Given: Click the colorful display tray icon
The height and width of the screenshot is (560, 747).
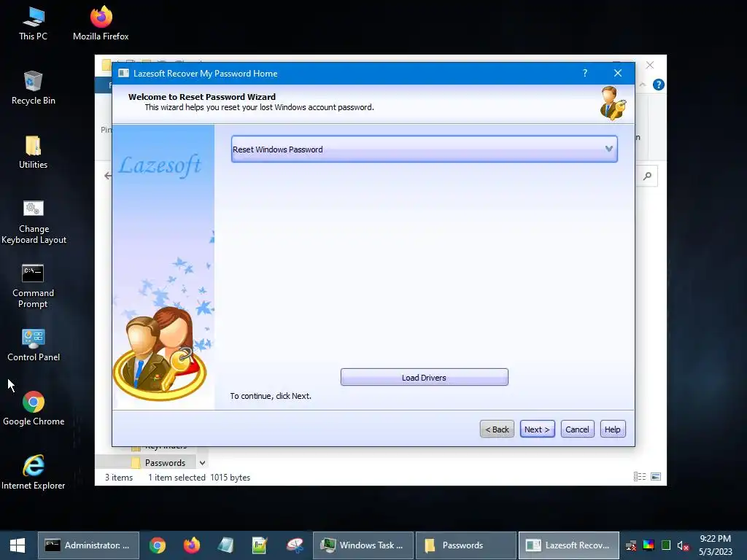Looking at the screenshot, I should click(x=649, y=545).
